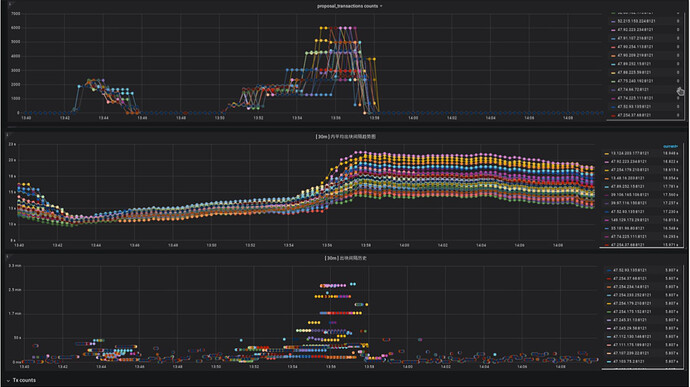Click the yellow icon next to 47.254.179.210 in the bottom legend
This screenshot has height=387, width=690.
click(609, 304)
